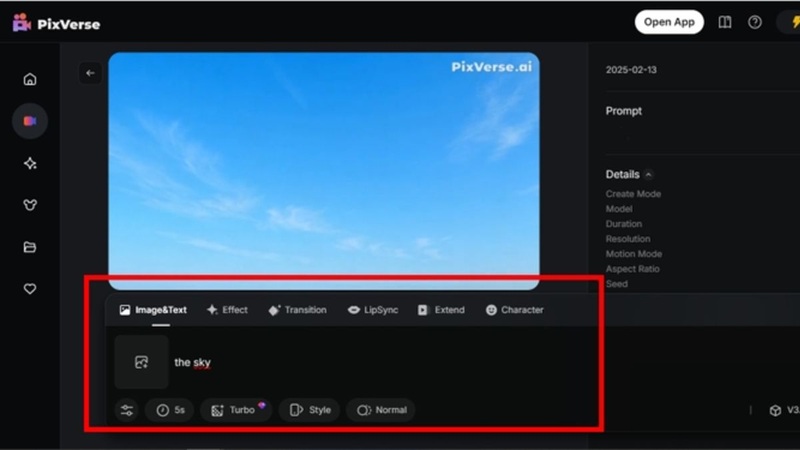Screen dimensions: 800x450
Task: Click the Aspect Ratio label
Action: 632,269
